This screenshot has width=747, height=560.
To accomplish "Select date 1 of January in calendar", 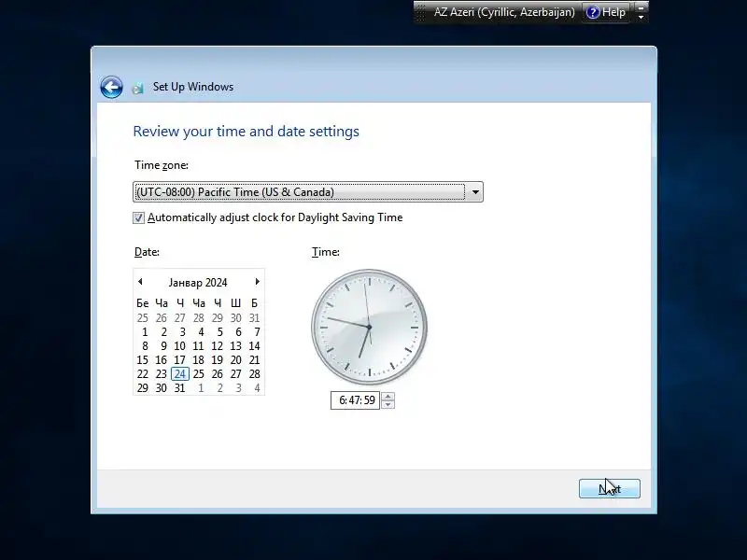I will 145,332.
